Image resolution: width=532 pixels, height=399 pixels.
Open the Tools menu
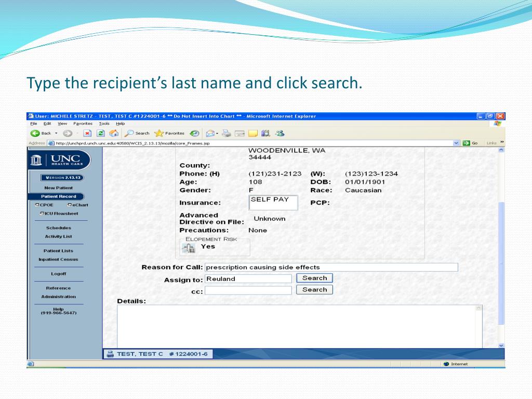[x=104, y=124]
